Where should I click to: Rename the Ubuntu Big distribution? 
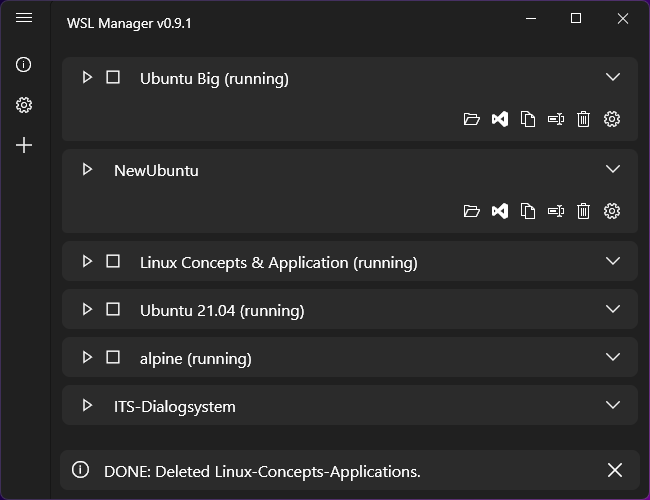556,119
